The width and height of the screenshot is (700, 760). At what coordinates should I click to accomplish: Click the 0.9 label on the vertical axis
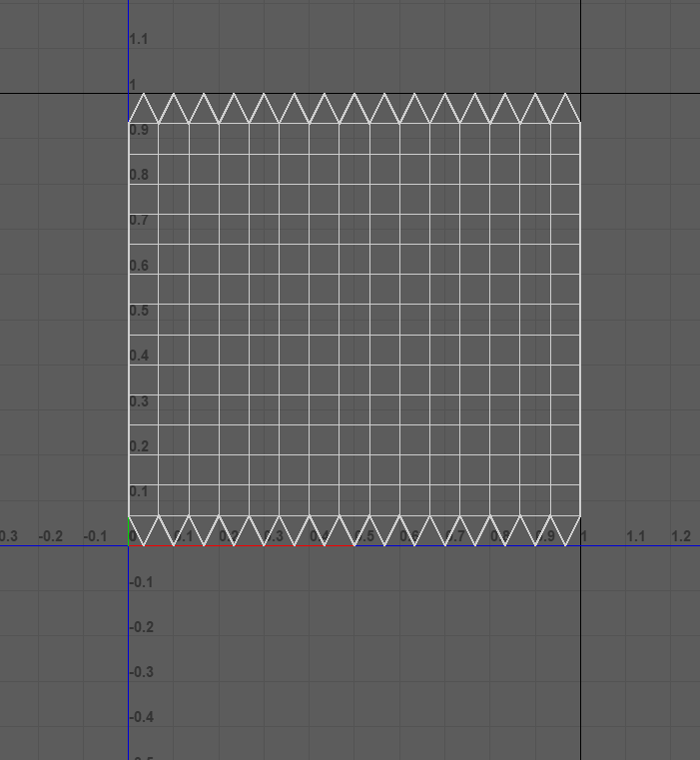[x=139, y=130]
